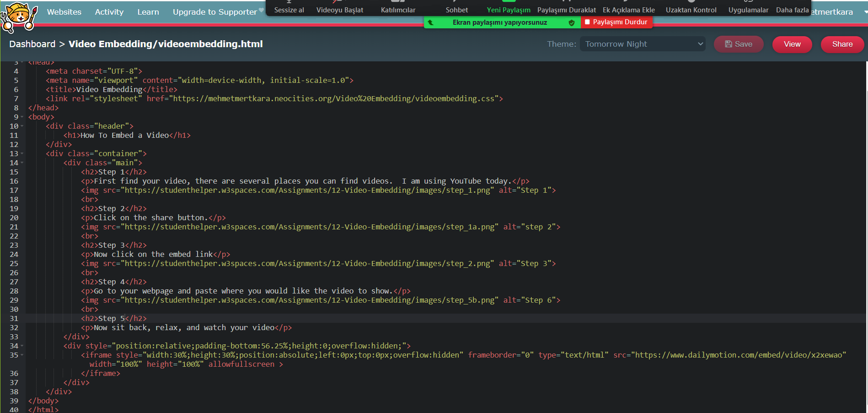Image resolution: width=868 pixels, height=413 pixels.
Task: Click the Dashboard breadcrumb link
Action: [32, 44]
